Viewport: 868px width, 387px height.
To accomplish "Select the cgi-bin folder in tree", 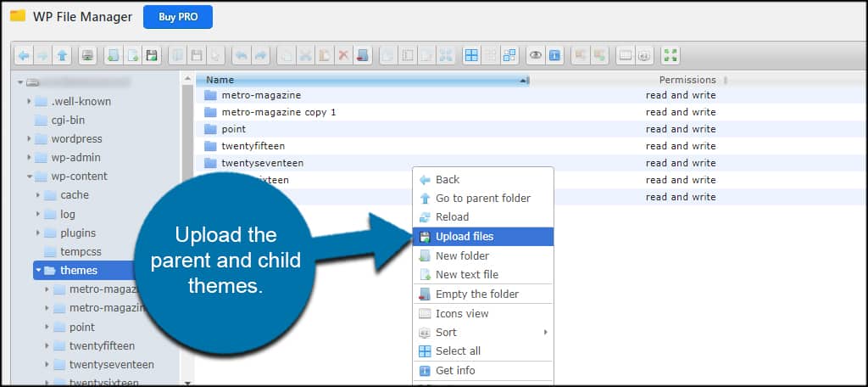I will point(68,121).
